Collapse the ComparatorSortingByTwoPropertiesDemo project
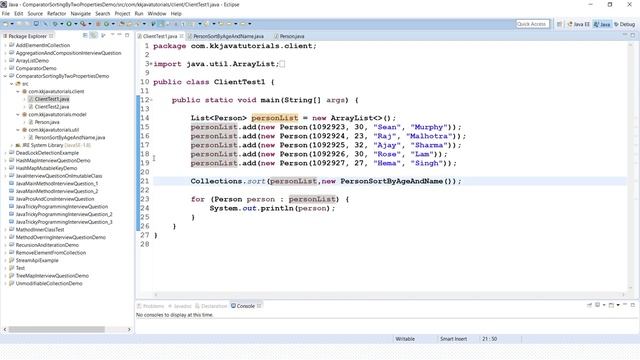This screenshot has width=640, height=360. point(5,76)
